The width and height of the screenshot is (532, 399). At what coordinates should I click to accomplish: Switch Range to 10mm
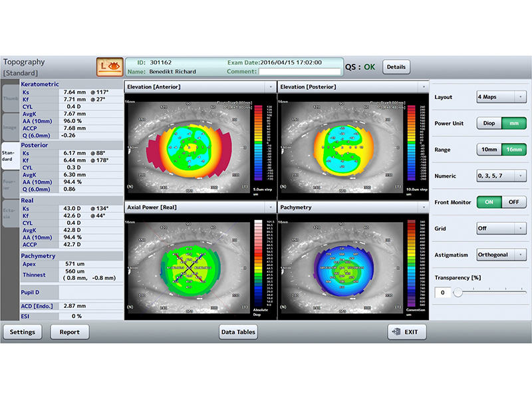coord(489,150)
